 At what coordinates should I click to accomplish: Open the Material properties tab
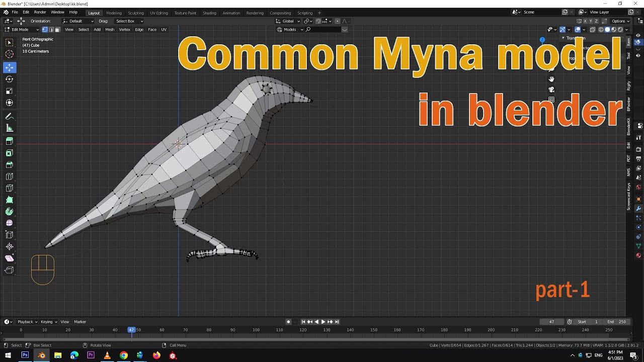click(638, 255)
